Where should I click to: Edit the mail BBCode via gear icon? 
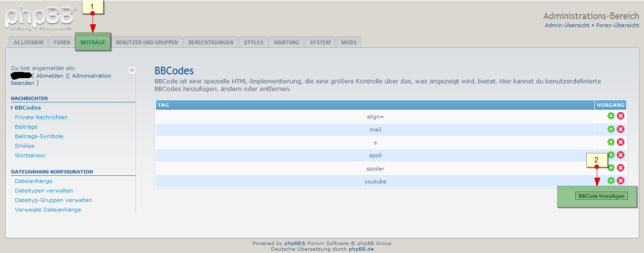(x=611, y=129)
